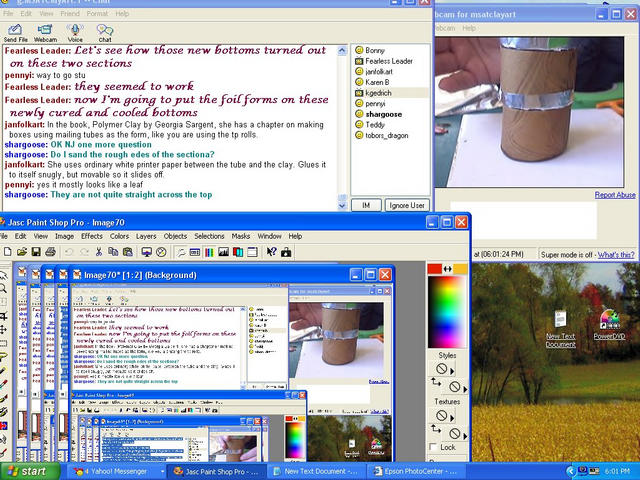The height and width of the screenshot is (480, 640).
Task: Select Karen B in the chat user list
Action: 377,82
